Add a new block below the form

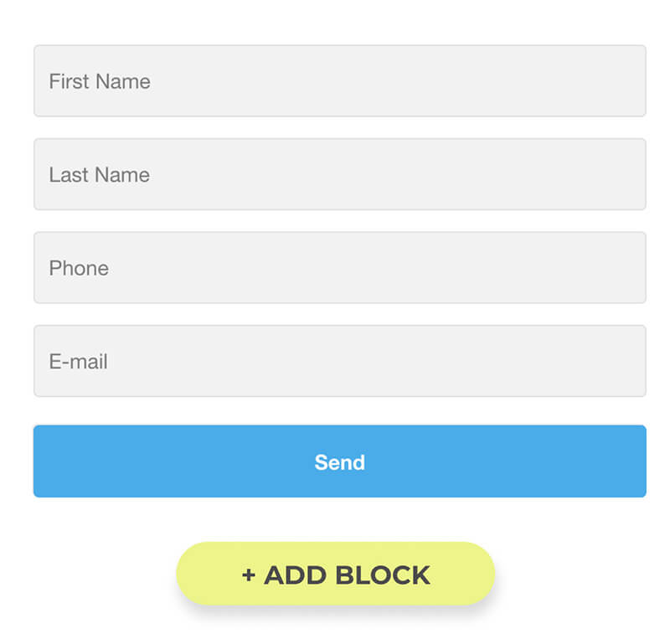tap(335, 574)
